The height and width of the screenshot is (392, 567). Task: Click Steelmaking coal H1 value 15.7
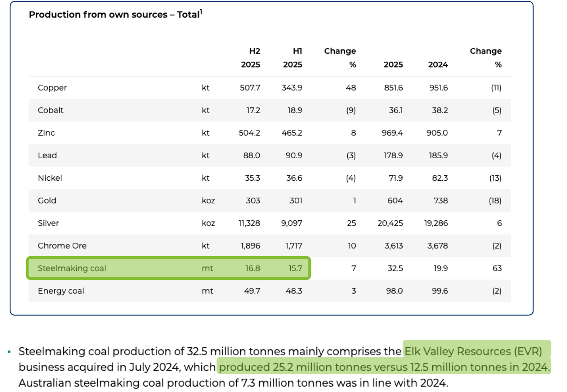coord(295,268)
